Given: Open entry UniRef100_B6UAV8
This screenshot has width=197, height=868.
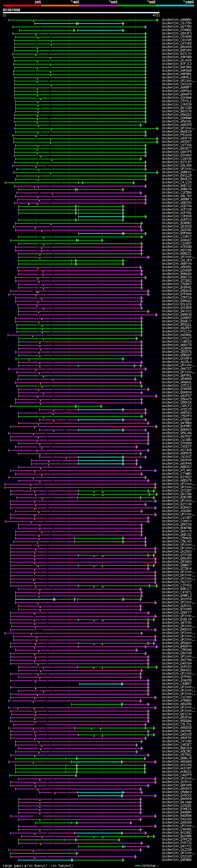Looking at the screenshot, I should tap(176, 47).
